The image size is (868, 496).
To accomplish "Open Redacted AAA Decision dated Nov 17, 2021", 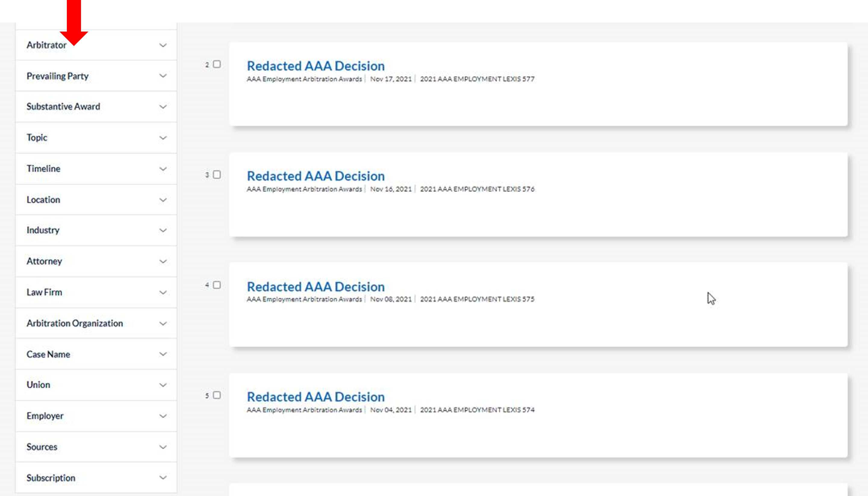I will pos(316,66).
